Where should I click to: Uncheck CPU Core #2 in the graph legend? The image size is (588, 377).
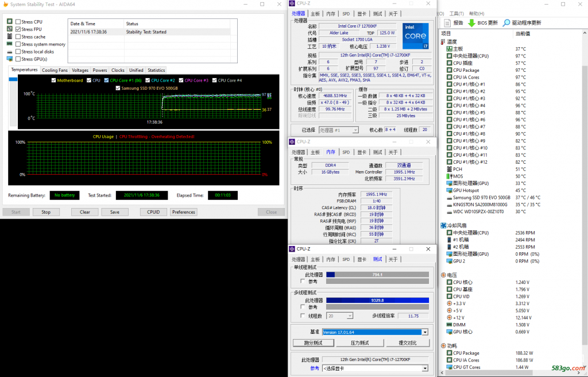coord(148,80)
